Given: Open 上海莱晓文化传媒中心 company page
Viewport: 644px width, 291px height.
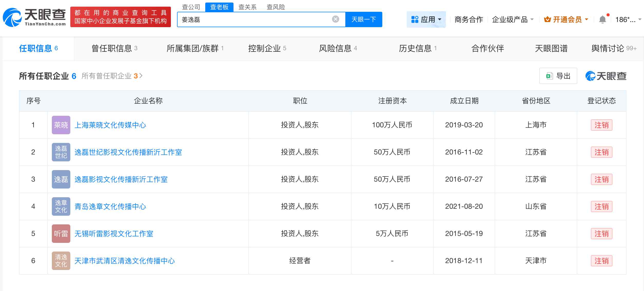Looking at the screenshot, I should pyautogui.click(x=111, y=125).
